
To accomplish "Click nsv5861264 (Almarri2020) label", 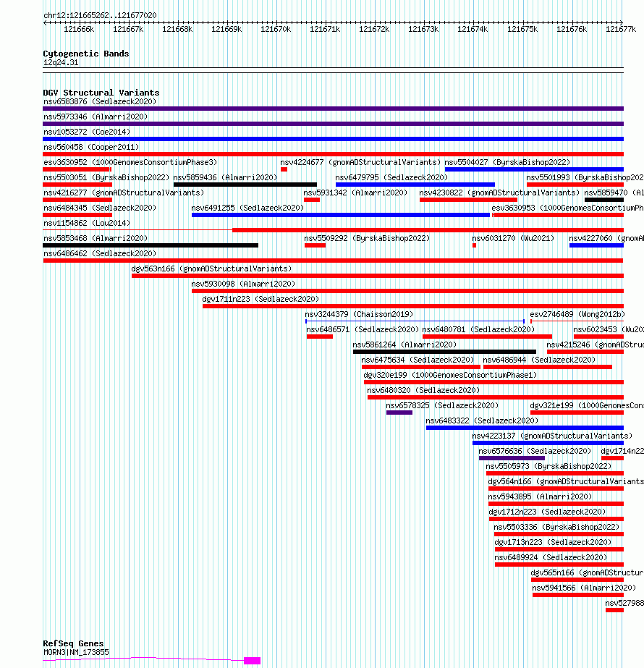I will pos(404,344).
